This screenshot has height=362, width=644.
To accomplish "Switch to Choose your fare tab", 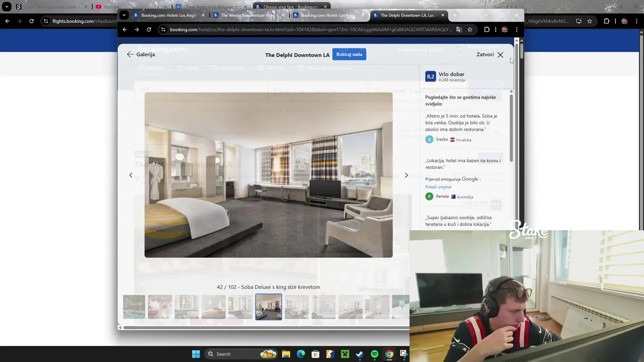I will [x=292, y=7].
